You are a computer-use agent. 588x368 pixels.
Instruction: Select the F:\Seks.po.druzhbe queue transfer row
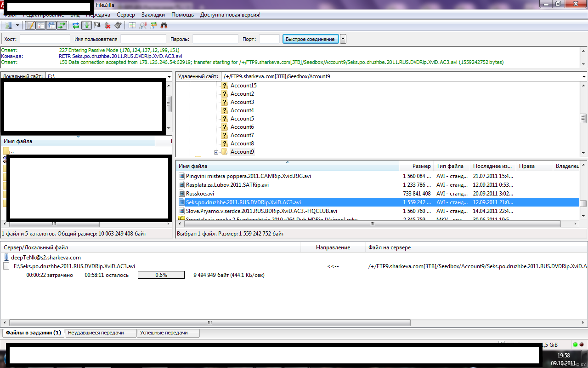(x=294, y=266)
